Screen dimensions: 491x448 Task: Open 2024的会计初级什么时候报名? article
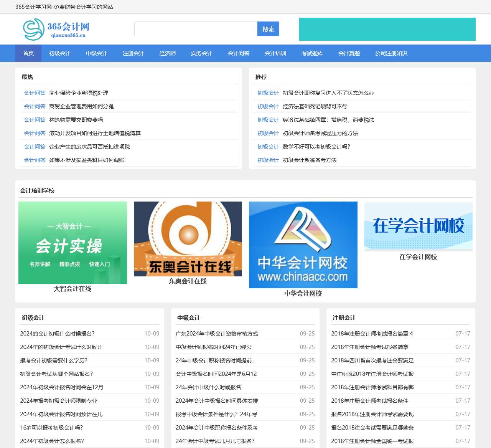point(57,334)
